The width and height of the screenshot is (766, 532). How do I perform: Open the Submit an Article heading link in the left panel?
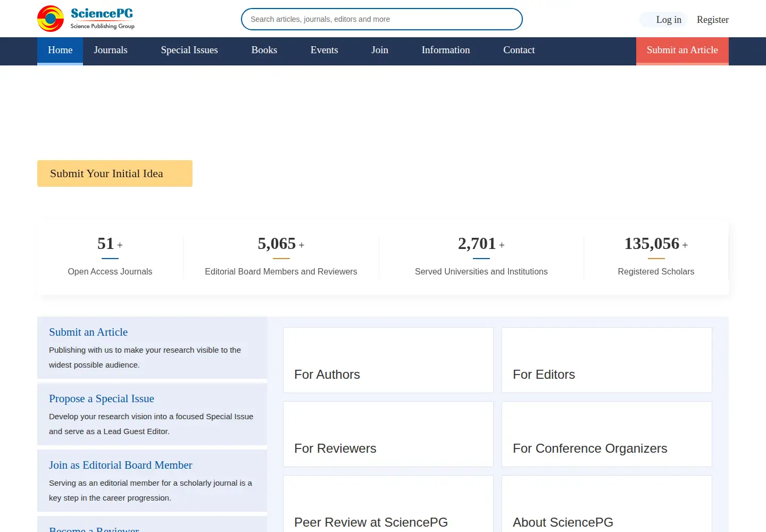(88, 332)
